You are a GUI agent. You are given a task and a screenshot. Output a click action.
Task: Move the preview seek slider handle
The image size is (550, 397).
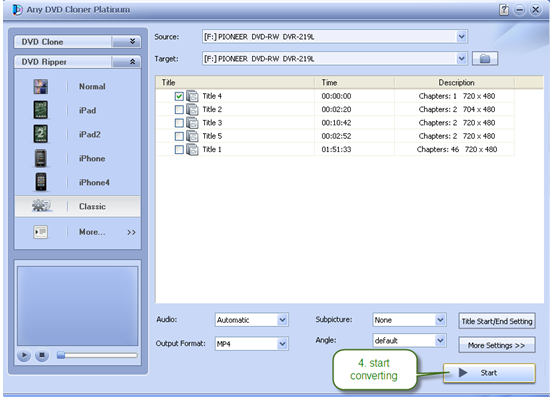point(61,355)
